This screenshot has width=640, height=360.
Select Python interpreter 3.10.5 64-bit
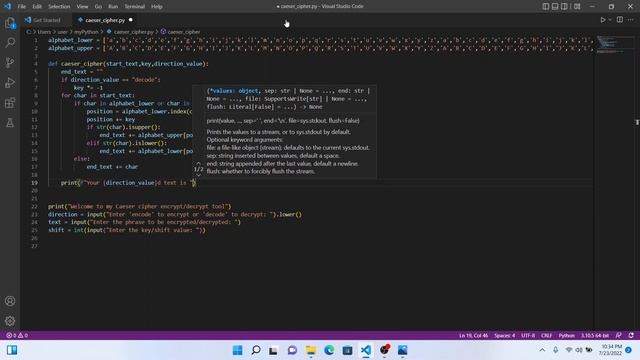(x=595, y=335)
